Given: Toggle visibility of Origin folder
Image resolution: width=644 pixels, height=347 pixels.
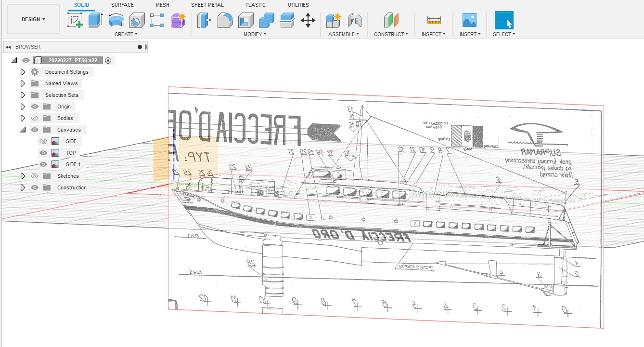Looking at the screenshot, I should point(35,107).
